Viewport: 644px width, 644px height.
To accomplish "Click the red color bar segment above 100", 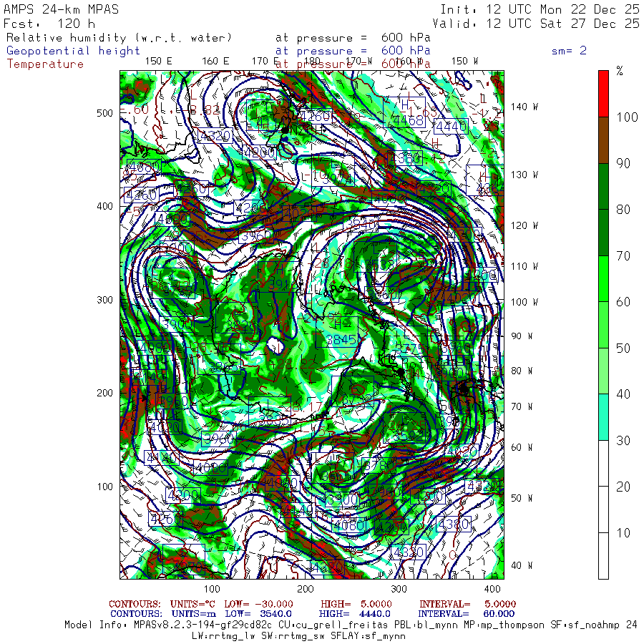I will coord(604,93).
